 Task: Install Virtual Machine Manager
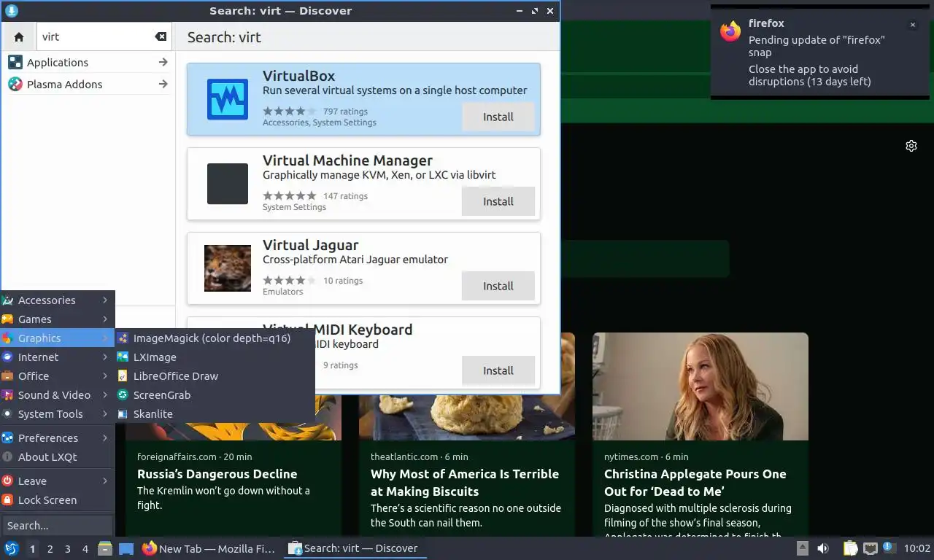tap(498, 201)
